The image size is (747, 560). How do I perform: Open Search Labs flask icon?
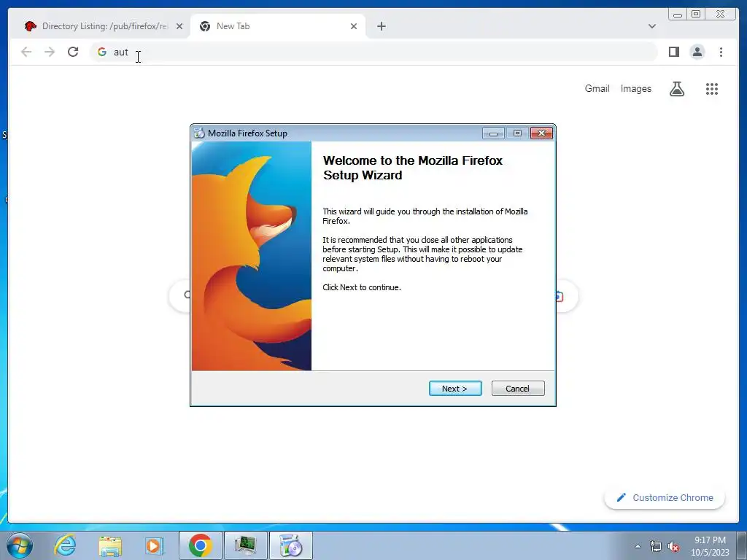(676, 88)
